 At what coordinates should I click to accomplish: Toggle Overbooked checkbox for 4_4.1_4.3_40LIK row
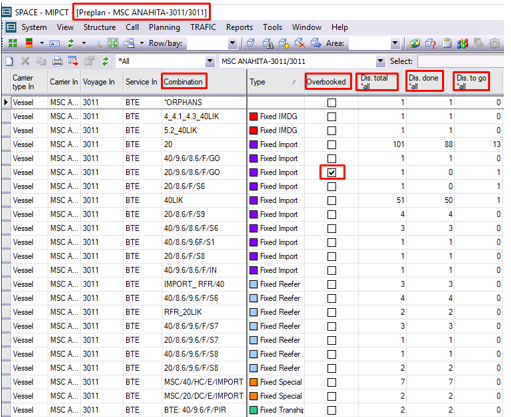pos(331,116)
